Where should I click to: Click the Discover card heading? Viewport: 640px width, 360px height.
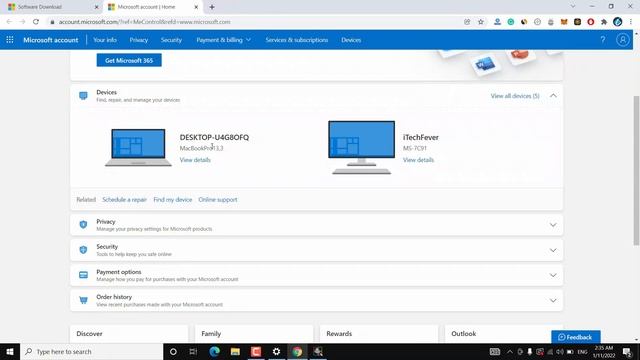point(89,333)
